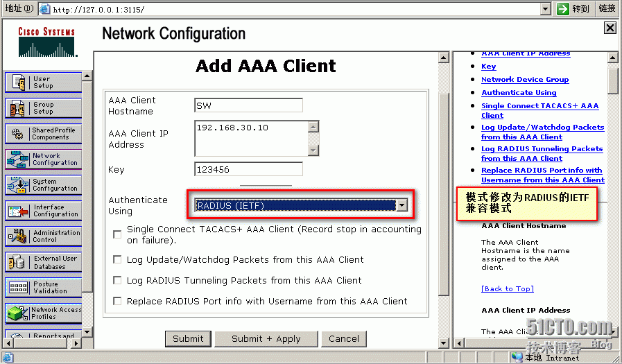The width and height of the screenshot is (622, 364).
Task: Open Interface Configuration sidebar button
Action: (x=43, y=211)
